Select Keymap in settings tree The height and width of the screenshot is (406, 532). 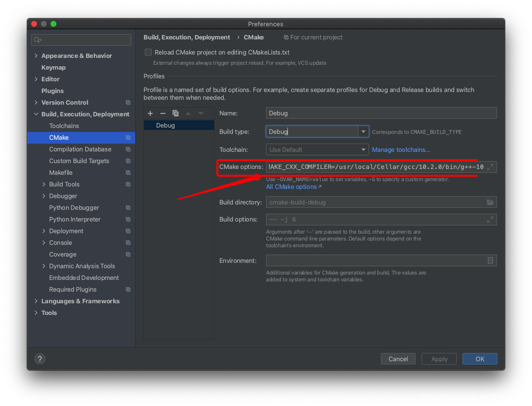pos(53,68)
